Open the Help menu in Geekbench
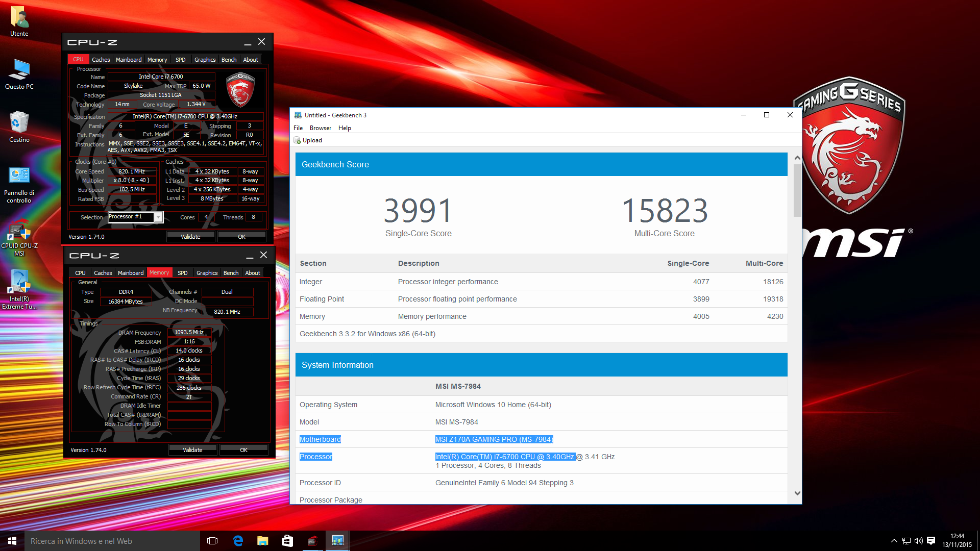 (345, 128)
